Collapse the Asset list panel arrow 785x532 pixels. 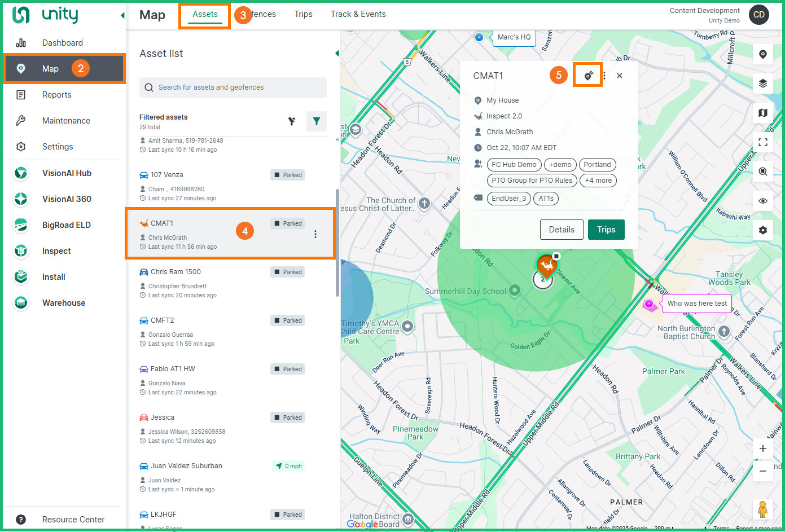[x=337, y=54]
